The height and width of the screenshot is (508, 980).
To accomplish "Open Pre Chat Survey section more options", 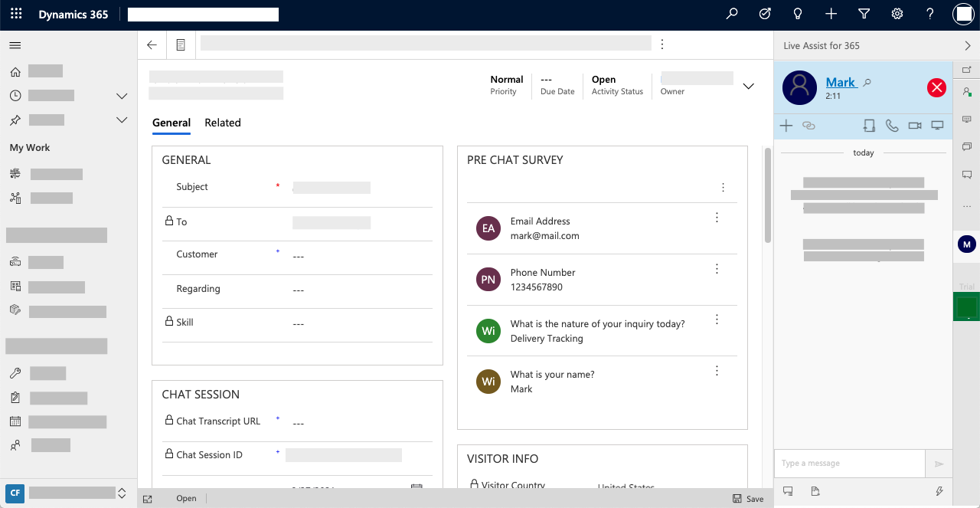I will pos(723,187).
